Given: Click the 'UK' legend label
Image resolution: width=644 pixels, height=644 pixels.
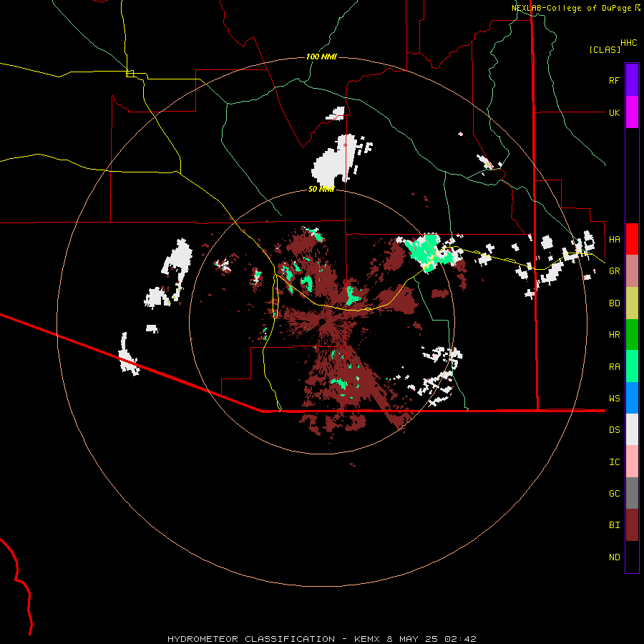Looking at the screenshot, I should pyautogui.click(x=614, y=113).
